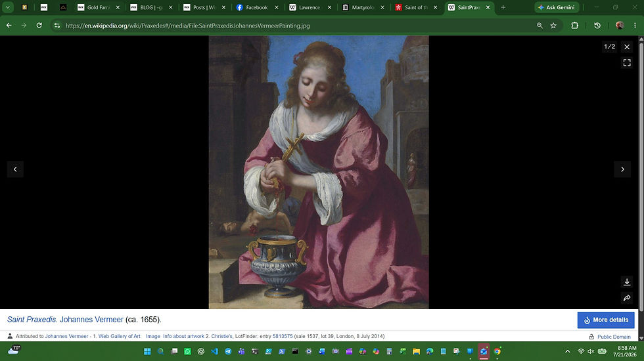This screenshot has width=644, height=361.
Task: Switch to the Facebook tab
Action: [257, 7]
